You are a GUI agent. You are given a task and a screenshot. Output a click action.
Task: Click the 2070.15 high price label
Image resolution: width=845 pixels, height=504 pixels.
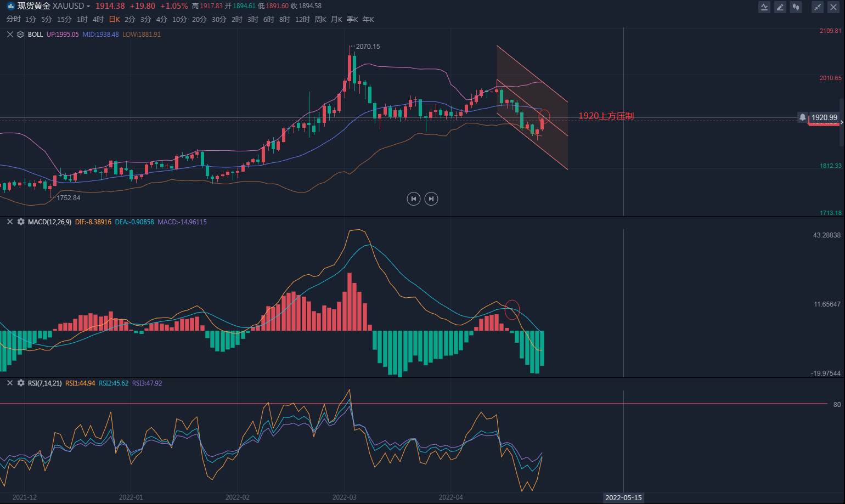point(368,47)
